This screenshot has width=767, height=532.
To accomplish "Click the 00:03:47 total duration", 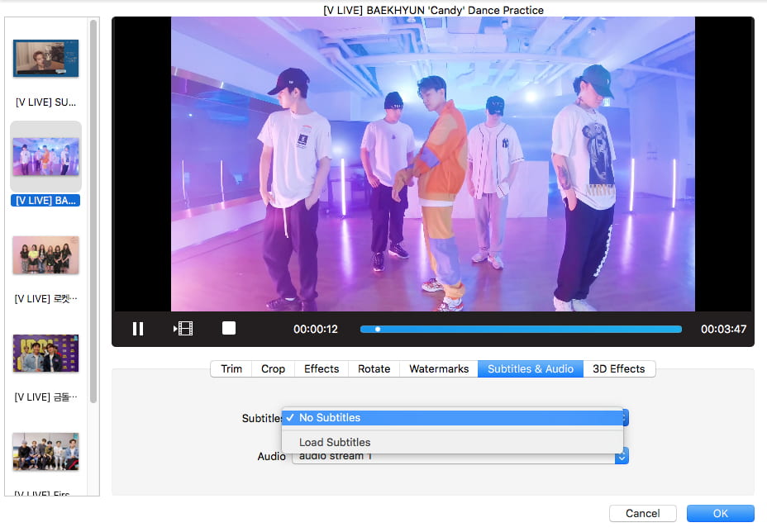I will click(x=723, y=329).
